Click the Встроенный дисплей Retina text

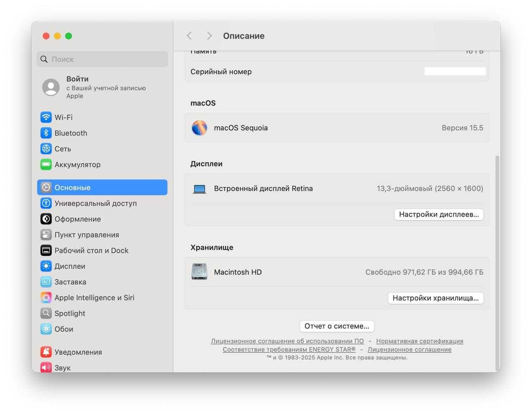(x=263, y=189)
